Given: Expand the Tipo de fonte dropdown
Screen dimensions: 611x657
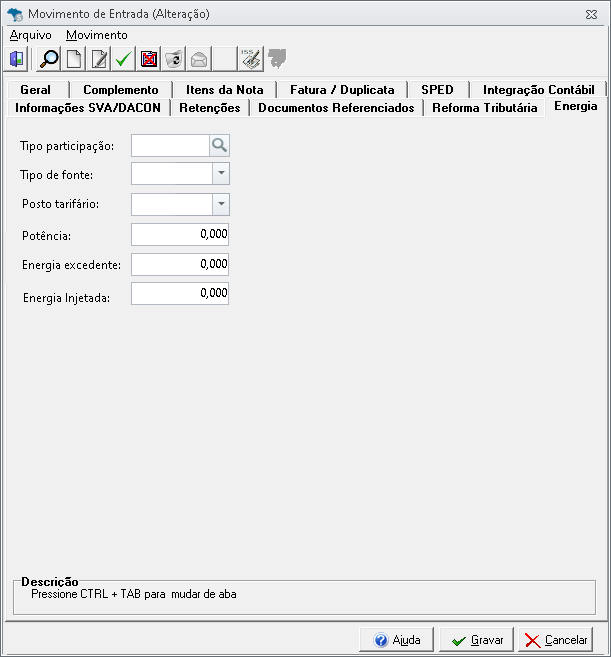Looking at the screenshot, I should (221, 173).
